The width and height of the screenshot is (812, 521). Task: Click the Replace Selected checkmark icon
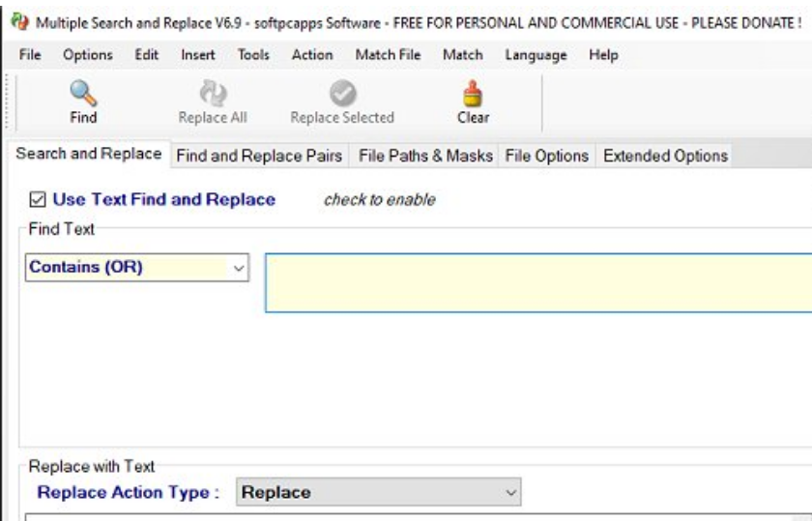point(342,92)
